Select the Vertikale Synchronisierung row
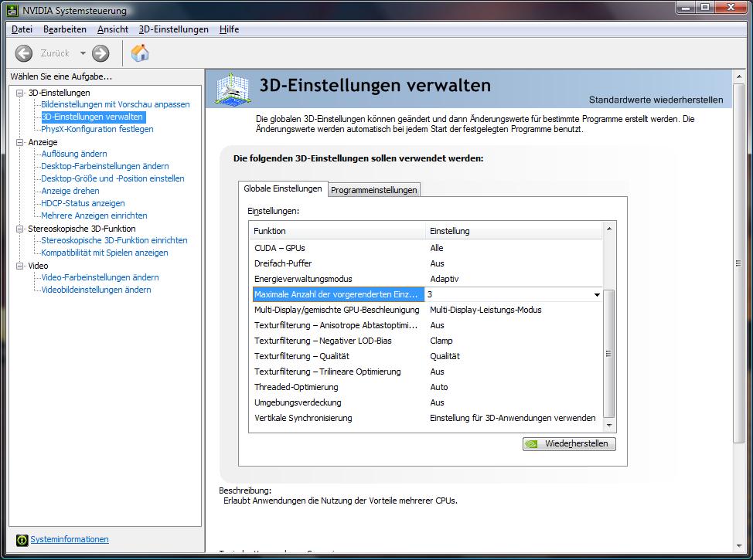The height and width of the screenshot is (560, 753). tap(428, 418)
